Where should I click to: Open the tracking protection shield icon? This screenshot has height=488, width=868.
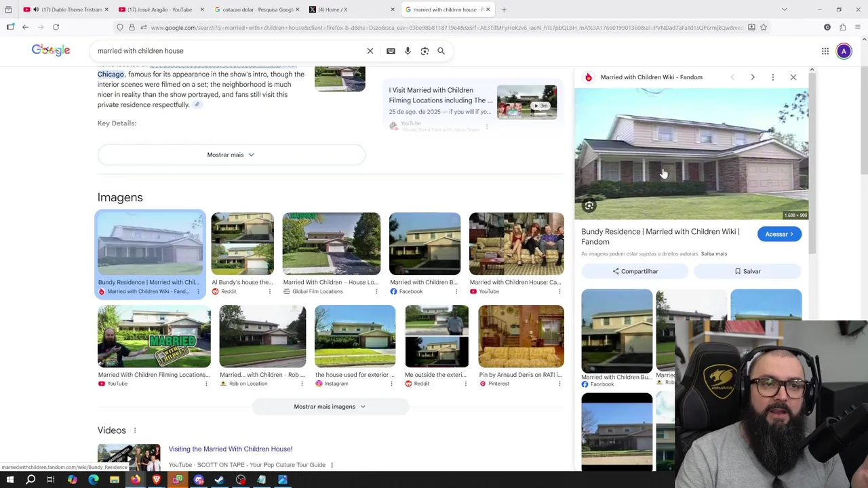(120, 27)
